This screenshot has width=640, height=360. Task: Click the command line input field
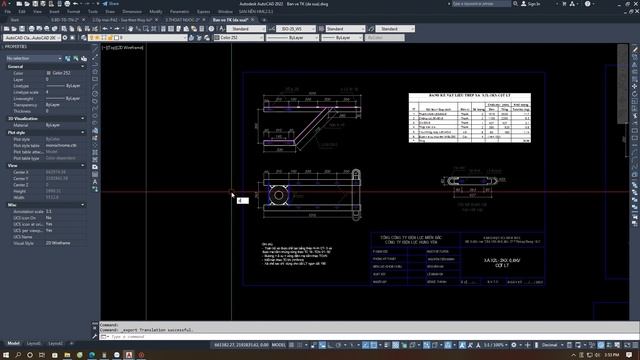tap(367, 337)
